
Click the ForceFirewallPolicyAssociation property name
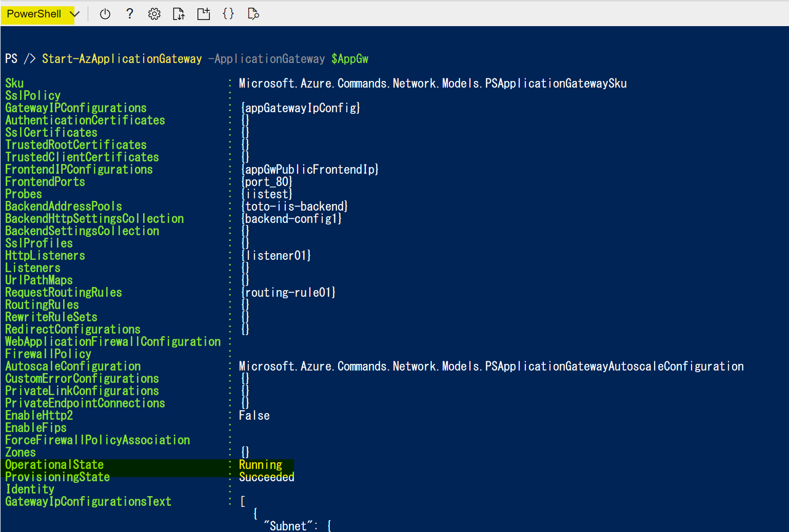97,440
